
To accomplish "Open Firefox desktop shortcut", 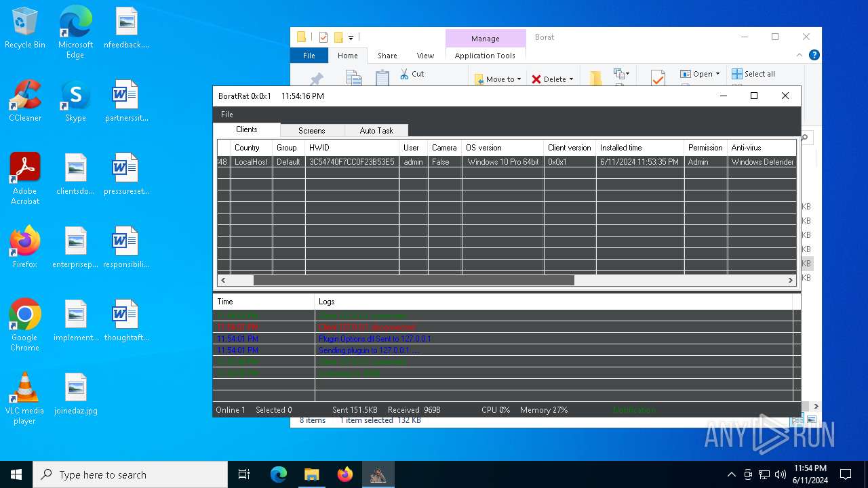I will [25, 247].
